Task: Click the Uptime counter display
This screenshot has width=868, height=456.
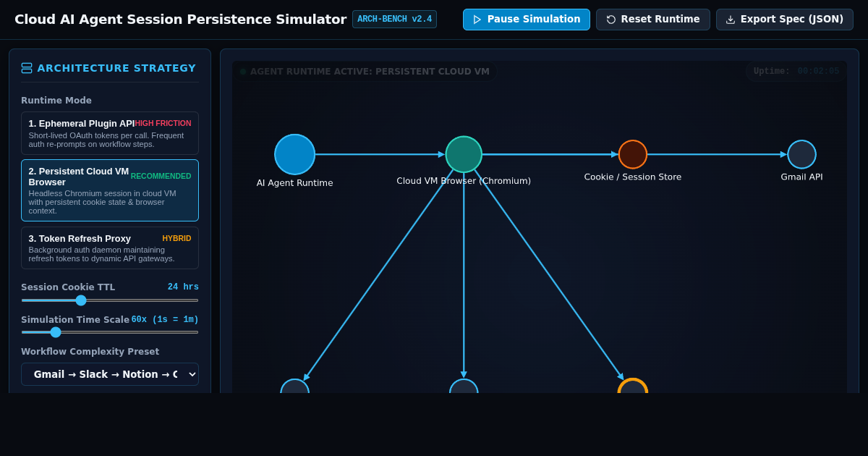Action: pos(796,71)
